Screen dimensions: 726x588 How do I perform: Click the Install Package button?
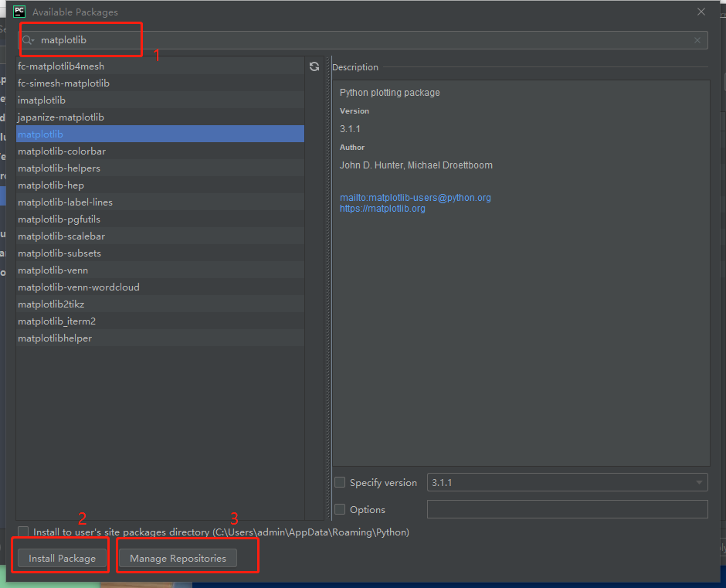tap(62, 559)
